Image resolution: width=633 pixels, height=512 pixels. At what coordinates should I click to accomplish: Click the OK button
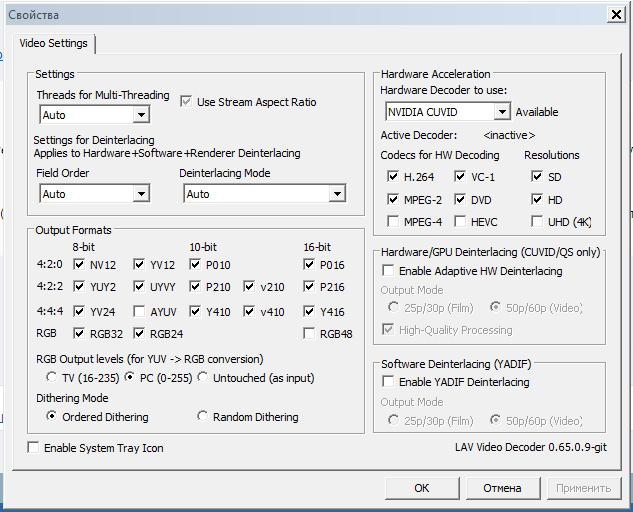click(x=421, y=488)
